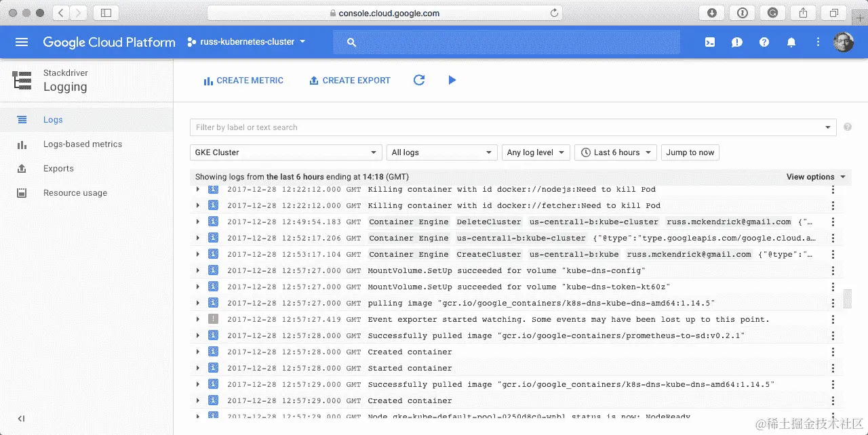Open russ-kubernetes-cluster project selector
This screenshot has height=435, width=868.
click(247, 42)
